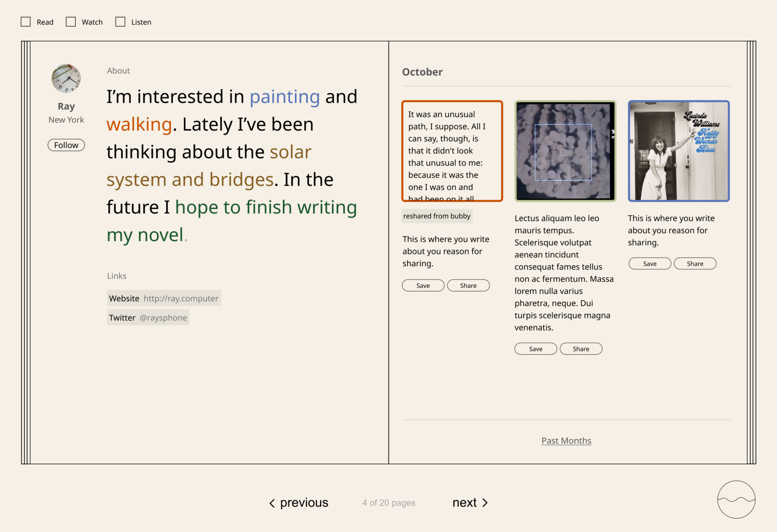Check the Listen checkbox
Image resolution: width=777 pixels, height=532 pixels.
[120, 22]
